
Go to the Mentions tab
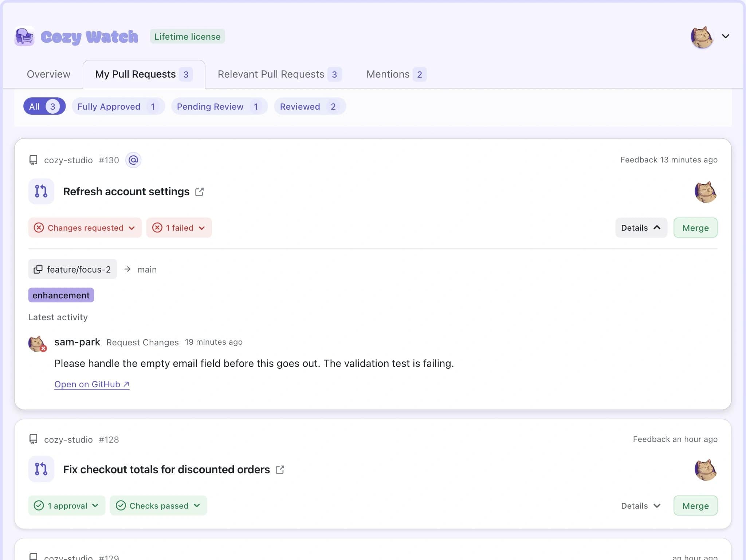(x=396, y=74)
